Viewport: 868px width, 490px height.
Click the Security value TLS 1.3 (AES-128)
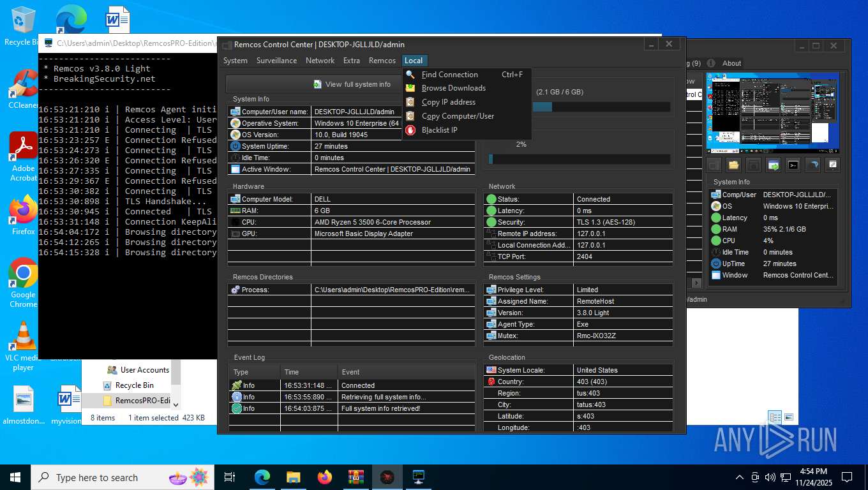tap(606, 222)
